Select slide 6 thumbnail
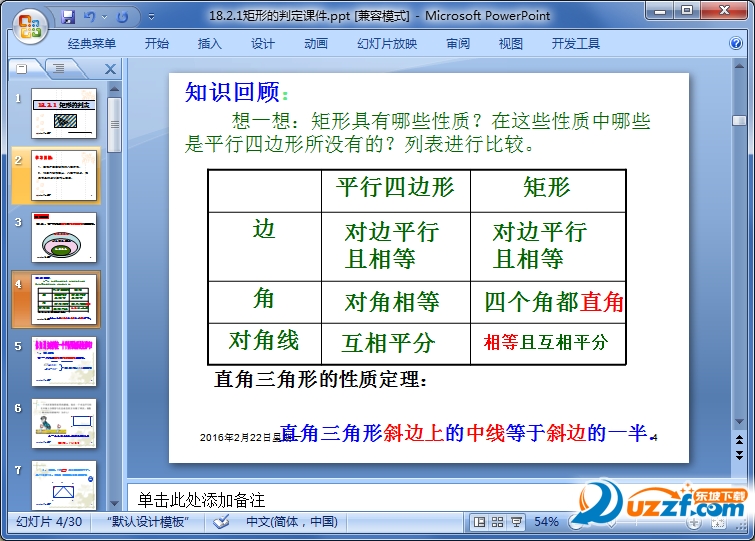Image resolution: width=755 pixels, height=541 pixels. click(64, 424)
